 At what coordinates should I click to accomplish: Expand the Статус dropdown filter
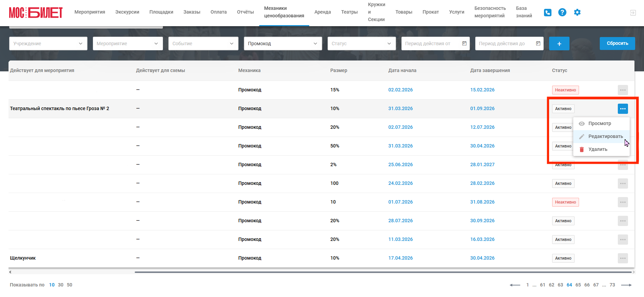coord(361,43)
